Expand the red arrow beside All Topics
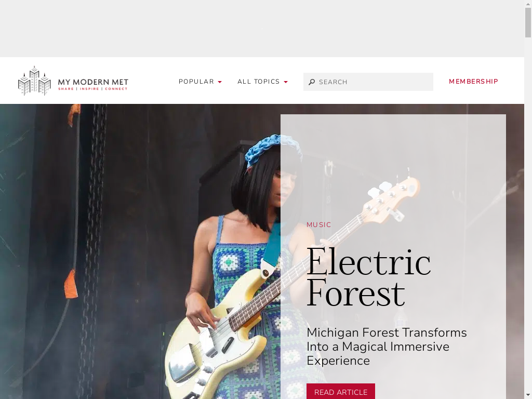This screenshot has height=399, width=532. 286,82
